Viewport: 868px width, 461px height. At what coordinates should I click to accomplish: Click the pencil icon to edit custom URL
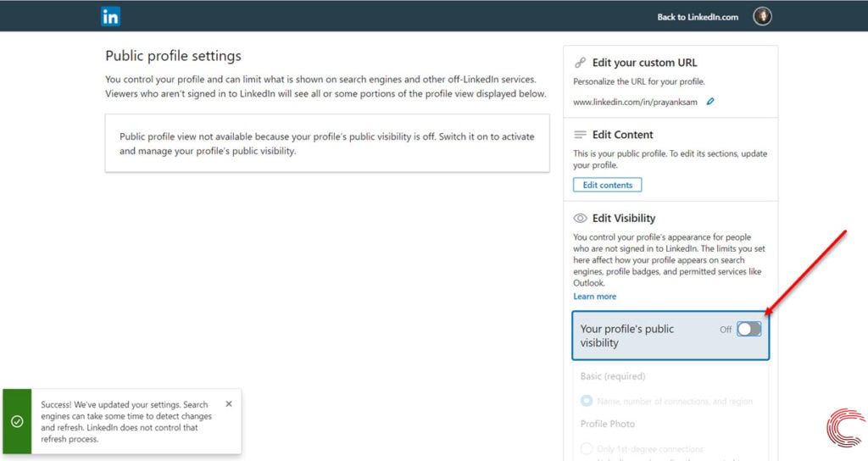coord(710,102)
